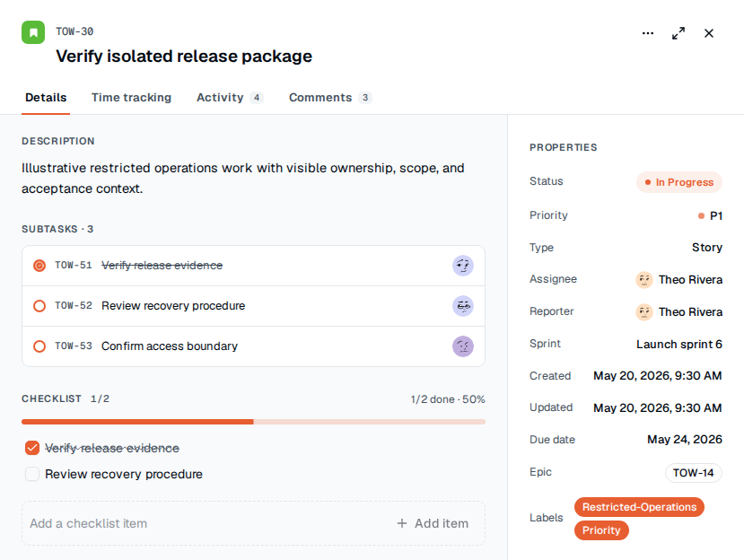Focus the Add a checklist item field
This screenshot has height=560, width=744.
pyautogui.click(x=204, y=523)
